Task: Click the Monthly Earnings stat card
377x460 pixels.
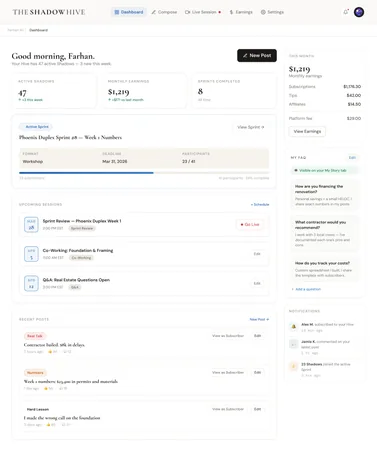Action: (144, 91)
